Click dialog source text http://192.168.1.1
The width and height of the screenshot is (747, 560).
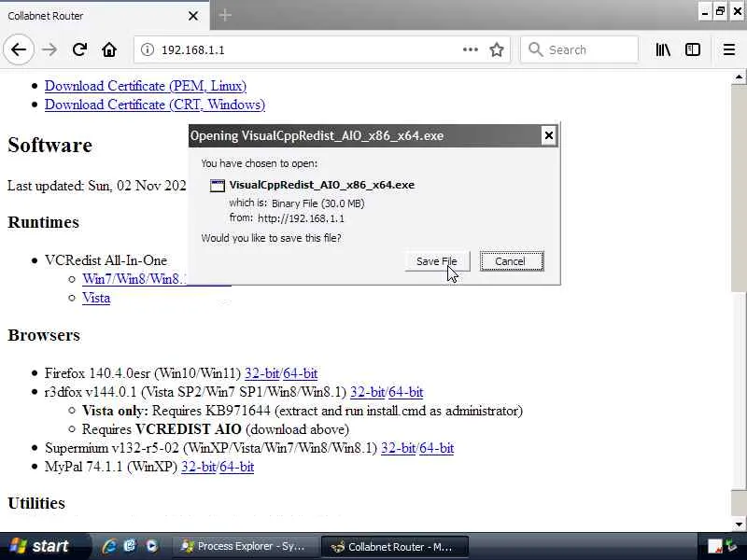pos(301,218)
